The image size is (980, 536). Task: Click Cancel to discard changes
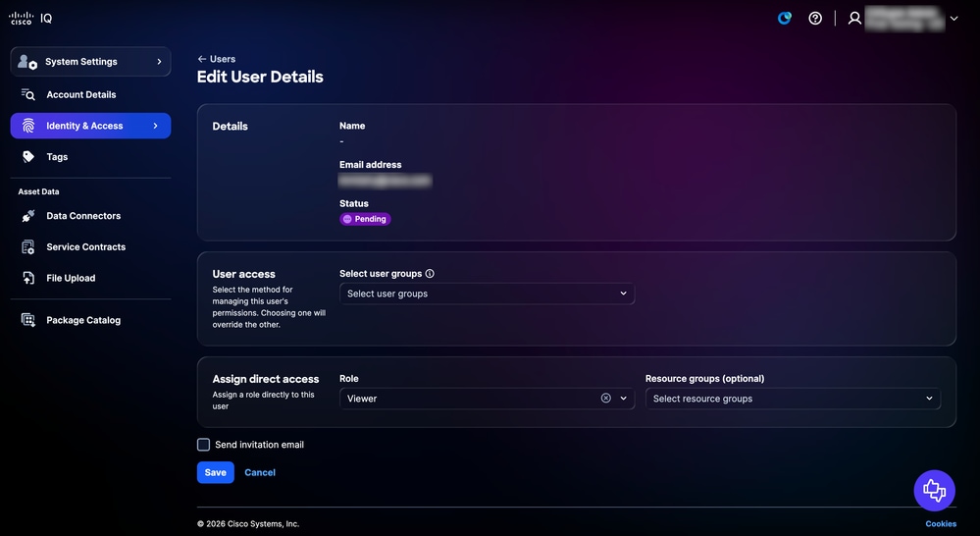point(260,472)
